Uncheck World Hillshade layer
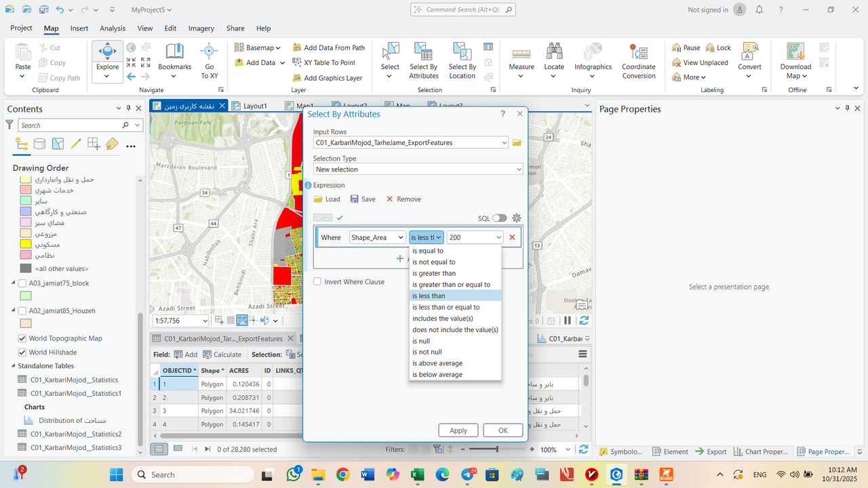This screenshot has height=488, width=868. [x=22, y=352]
